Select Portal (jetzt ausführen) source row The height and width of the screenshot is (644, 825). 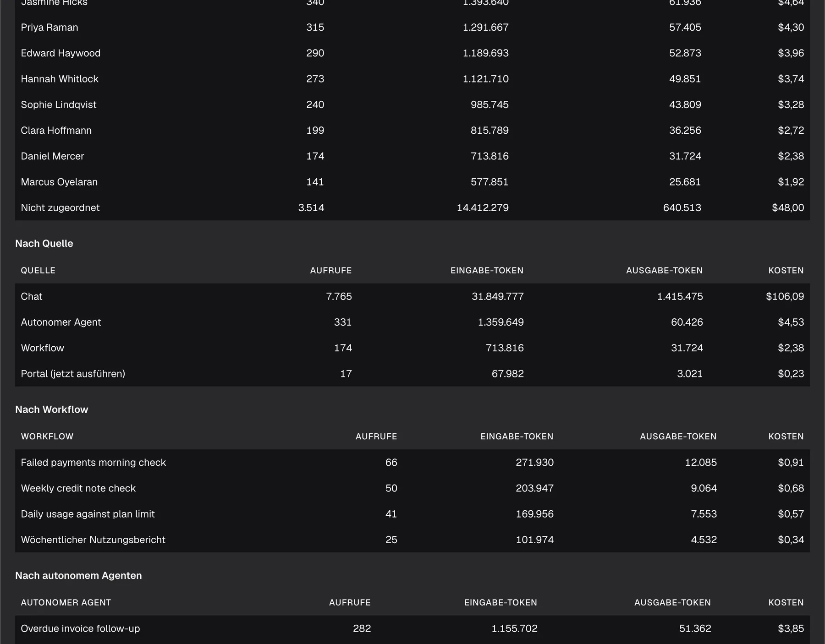(412, 374)
